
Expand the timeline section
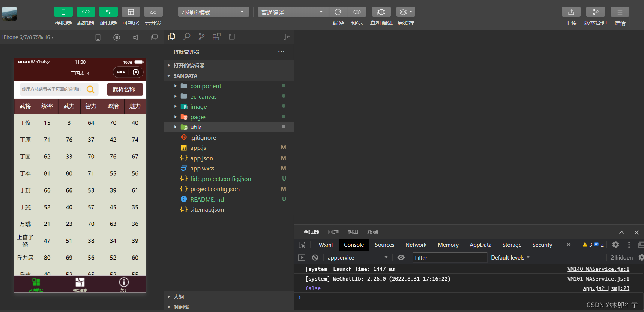[229, 307]
